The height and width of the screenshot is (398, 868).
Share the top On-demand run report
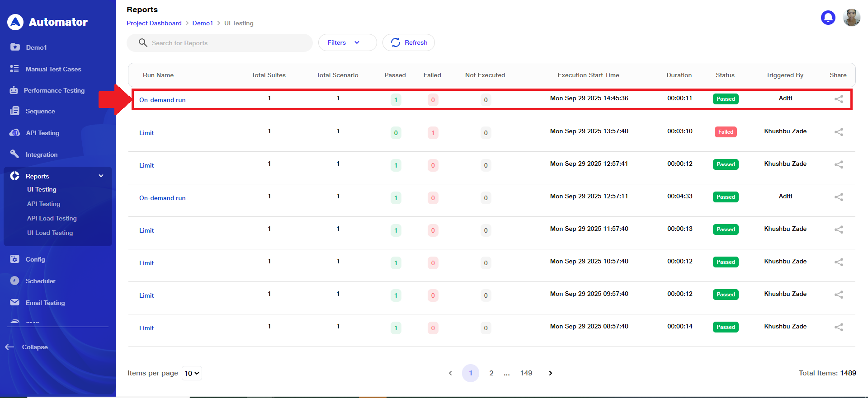(x=839, y=99)
